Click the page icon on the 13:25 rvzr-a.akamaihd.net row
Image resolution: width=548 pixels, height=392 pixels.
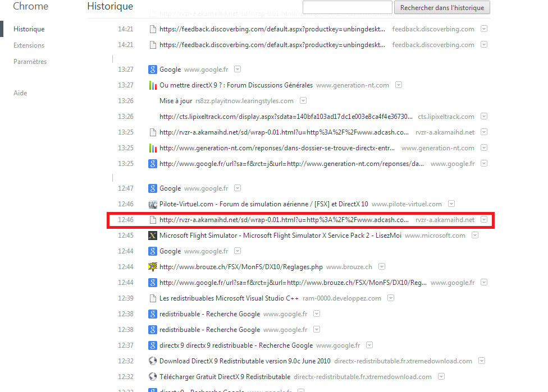pos(152,132)
